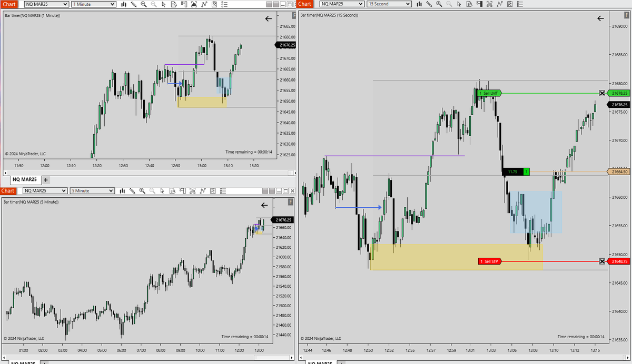
Task: Cancel the Sell STP order with X
Action: 603,261
